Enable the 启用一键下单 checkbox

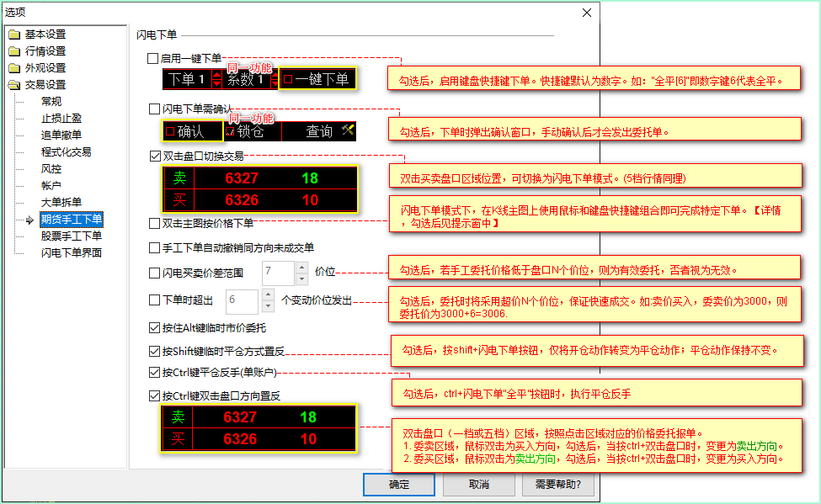(x=153, y=58)
